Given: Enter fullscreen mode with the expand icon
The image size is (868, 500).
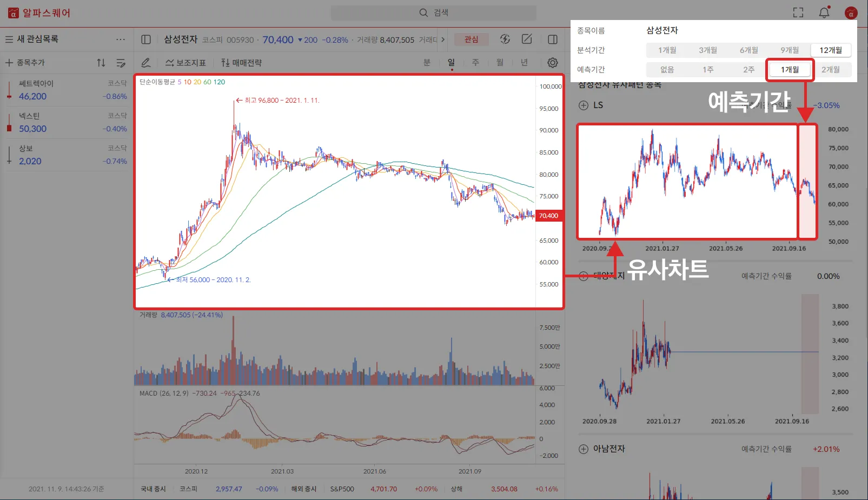Looking at the screenshot, I should click(798, 12).
